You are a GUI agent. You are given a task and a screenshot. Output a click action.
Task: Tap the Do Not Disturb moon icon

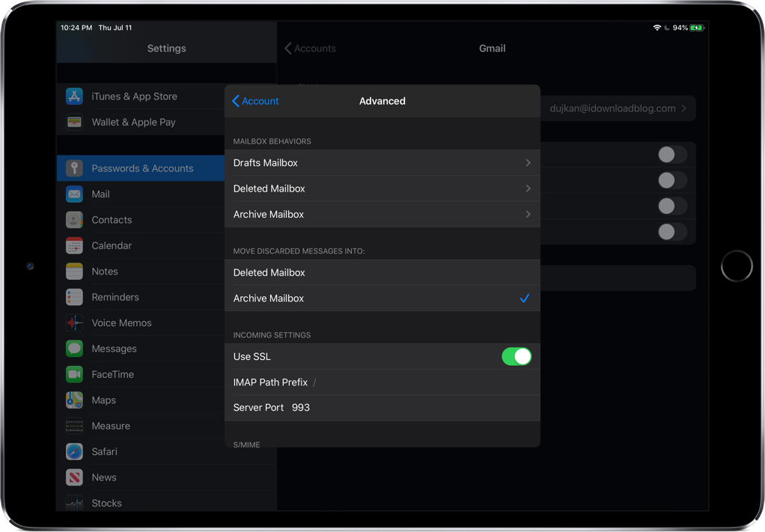point(667,28)
